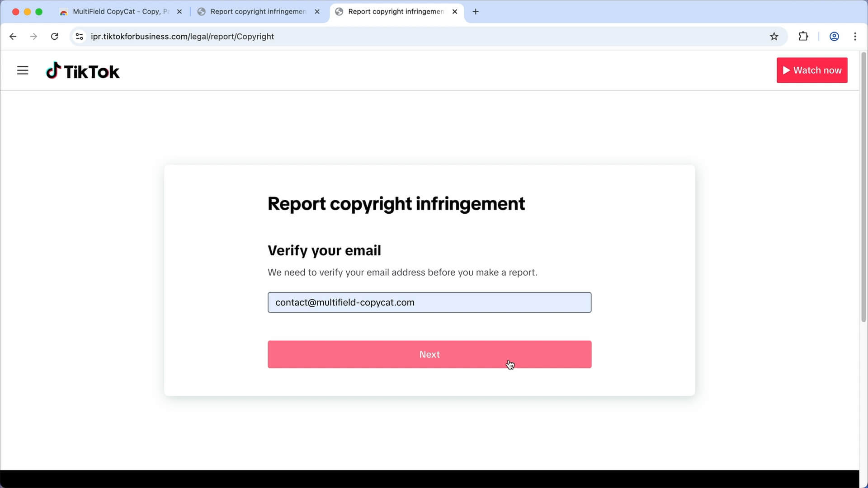Open a new browser tab
Image resolution: width=868 pixels, height=488 pixels.
click(x=475, y=11)
